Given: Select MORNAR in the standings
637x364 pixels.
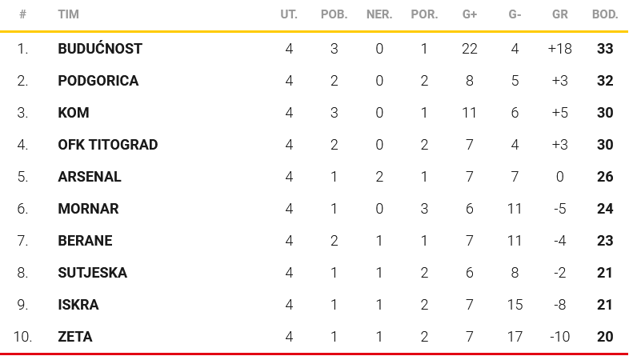Looking at the screenshot, I should click(88, 209).
